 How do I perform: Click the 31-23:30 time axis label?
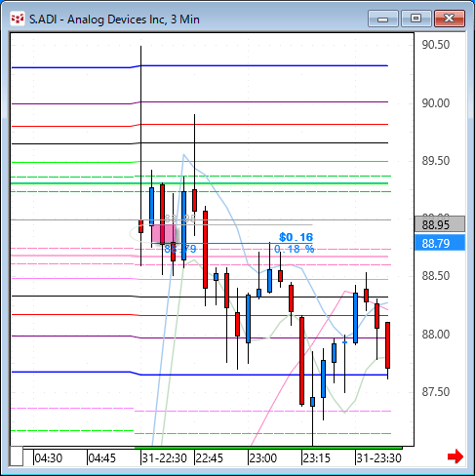pos(379,458)
